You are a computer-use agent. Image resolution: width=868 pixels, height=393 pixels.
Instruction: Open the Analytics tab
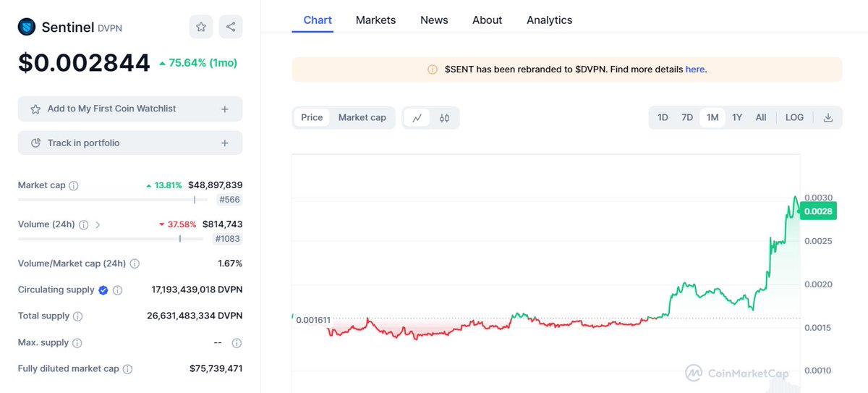pos(549,20)
